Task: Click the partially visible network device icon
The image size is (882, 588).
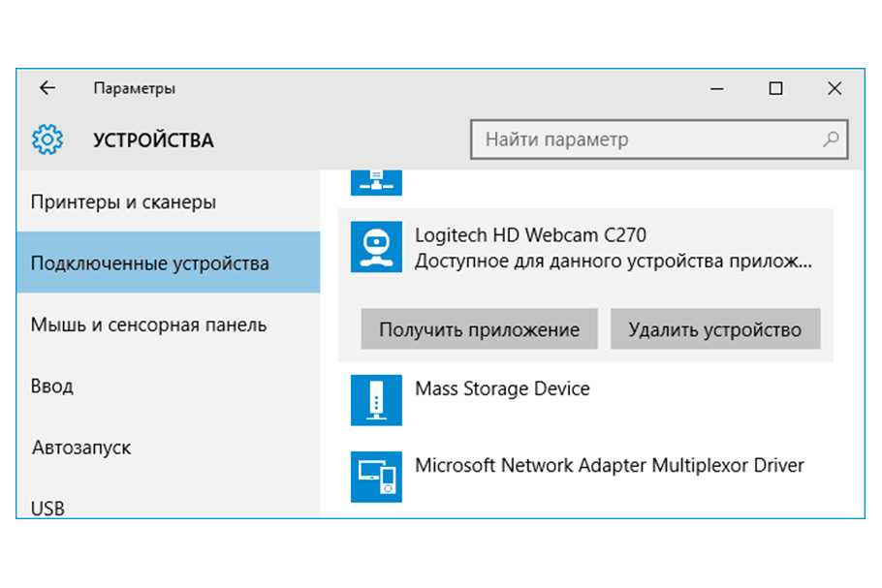Action: tap(375, 180)
